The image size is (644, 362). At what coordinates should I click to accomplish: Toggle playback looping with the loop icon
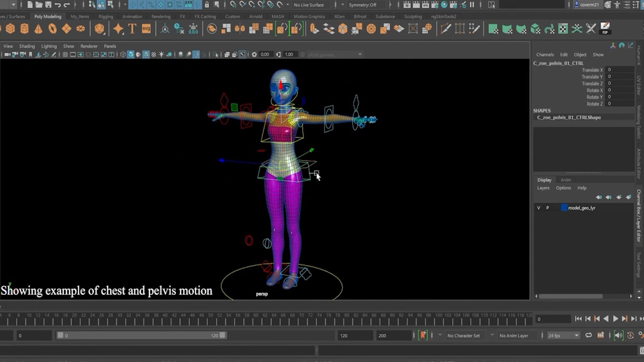coord(588,335)
